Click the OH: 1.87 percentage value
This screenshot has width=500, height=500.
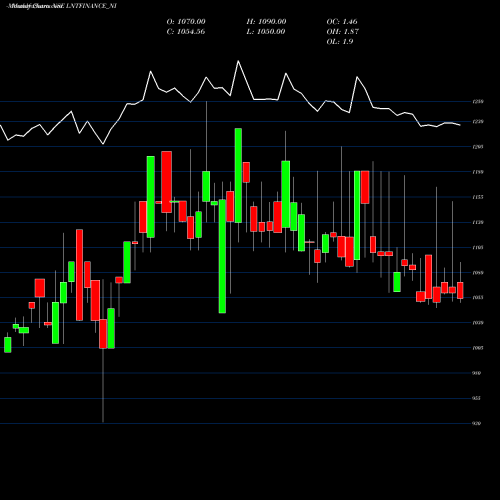point(343,32)
